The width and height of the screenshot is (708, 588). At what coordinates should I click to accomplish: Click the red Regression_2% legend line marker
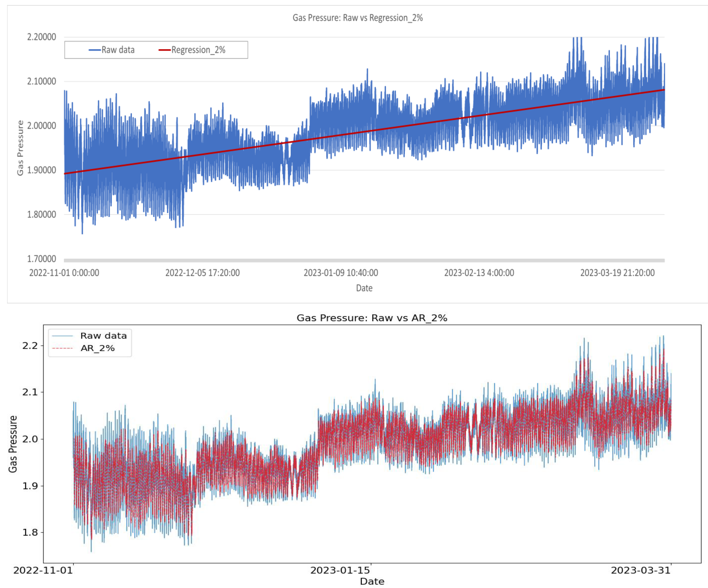click(x=165, y=50)
